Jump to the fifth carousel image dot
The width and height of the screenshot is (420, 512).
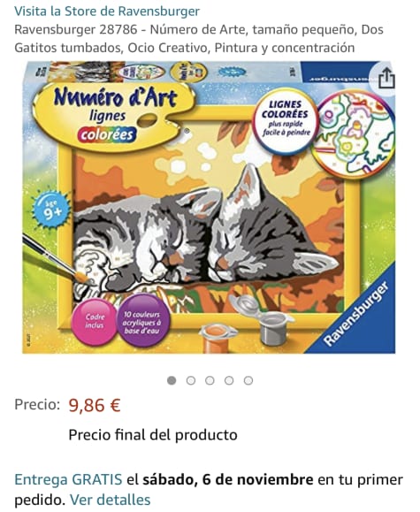(248, 380)
